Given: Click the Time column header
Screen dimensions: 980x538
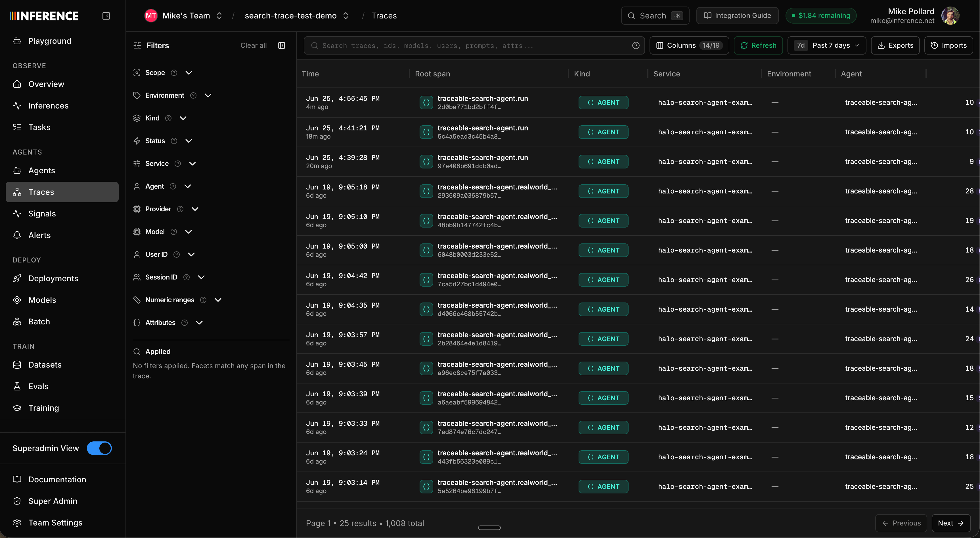Looking at the screenshot, I should coord(310,74).
